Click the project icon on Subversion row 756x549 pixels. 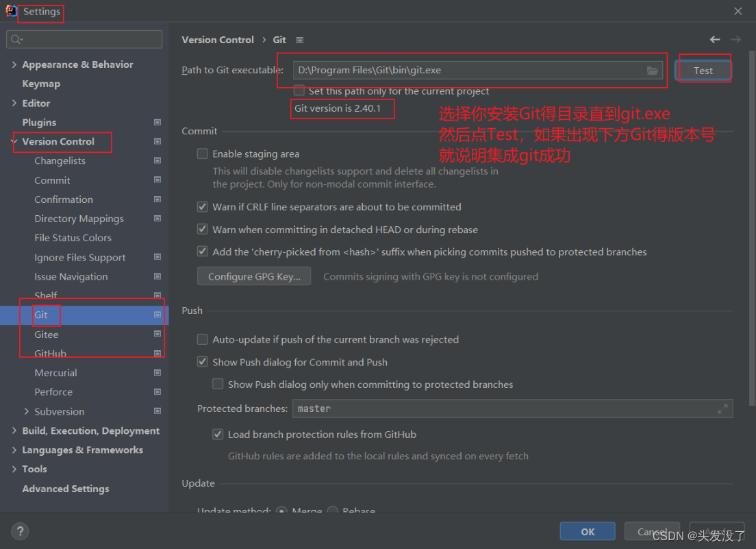(x=157, y=411)
